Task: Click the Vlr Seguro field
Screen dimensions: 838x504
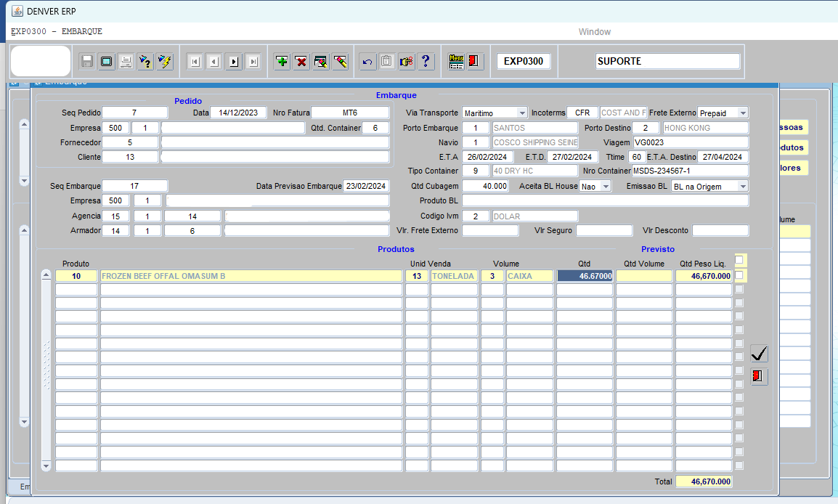Action: click(604, 230)
